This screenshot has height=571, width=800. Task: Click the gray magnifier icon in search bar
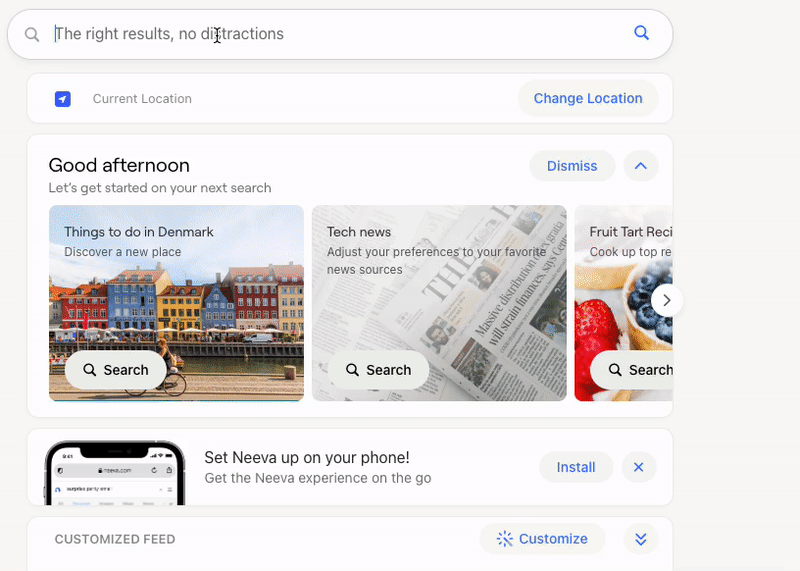(x=32, y=34)
